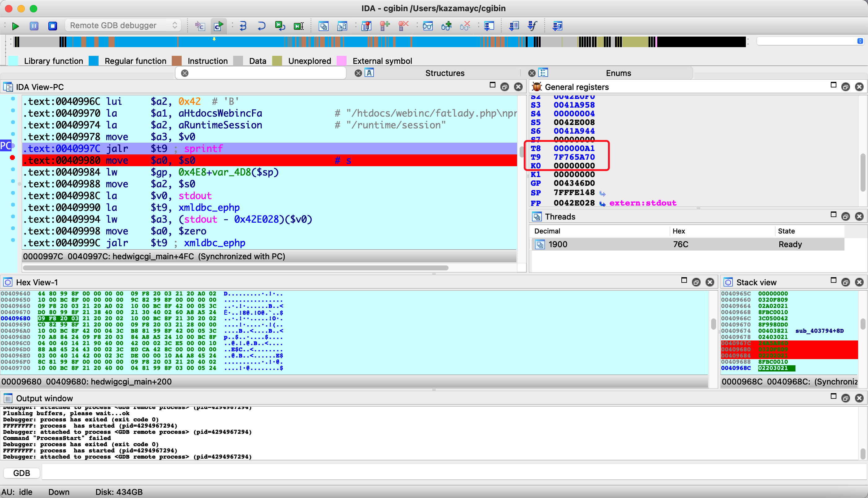Click the External symbol pink color swatch
Screen dimensions: 868x498
(341, 61)
